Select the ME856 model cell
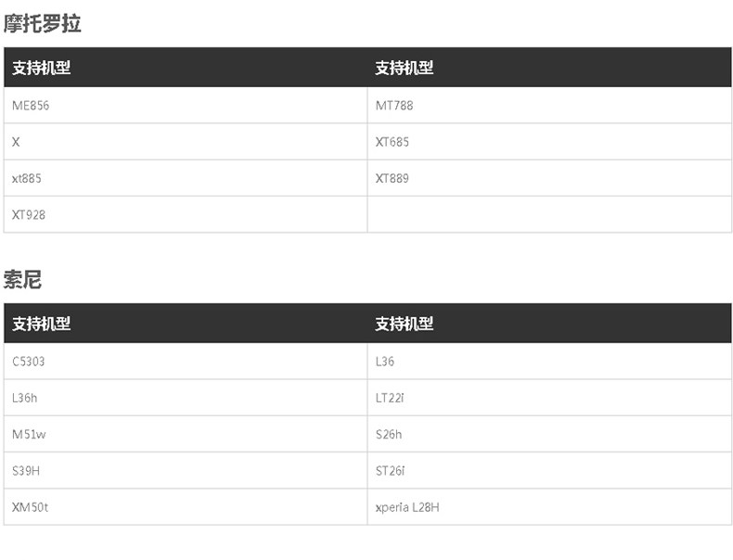 [x=31, y=106]
